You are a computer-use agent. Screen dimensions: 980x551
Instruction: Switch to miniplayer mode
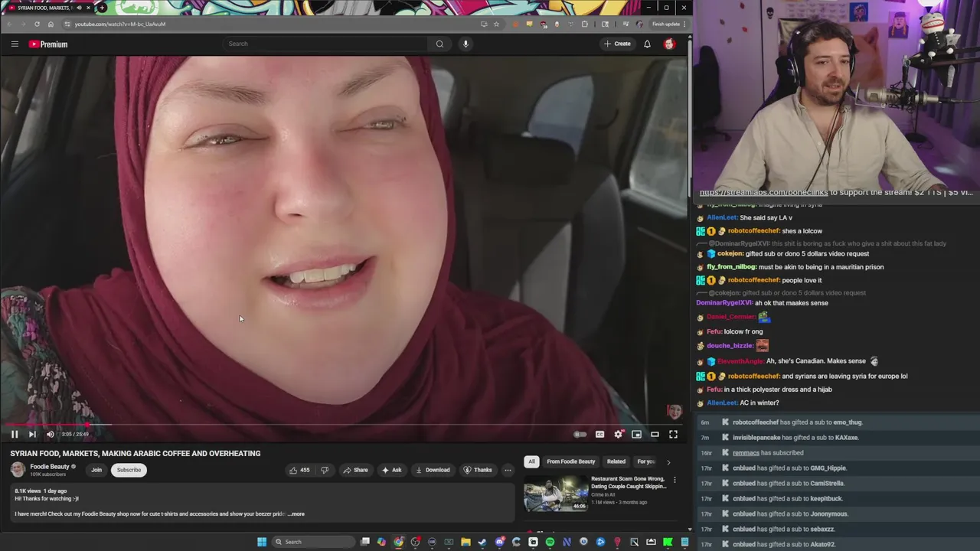pos(636,434)
